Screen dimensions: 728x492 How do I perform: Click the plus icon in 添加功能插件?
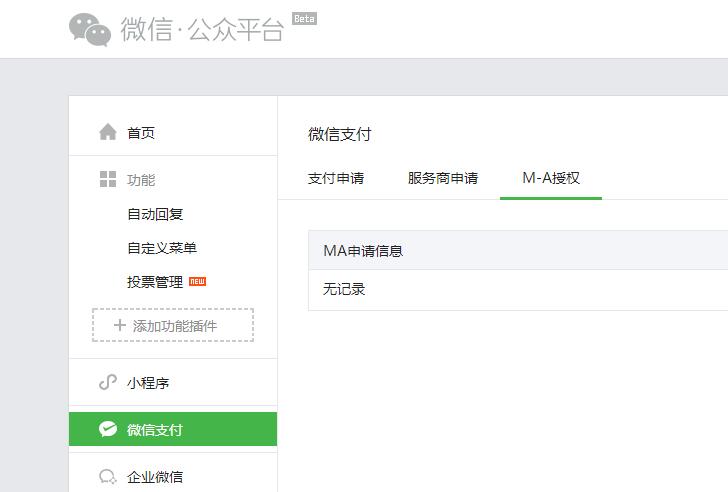coord(120,325)
